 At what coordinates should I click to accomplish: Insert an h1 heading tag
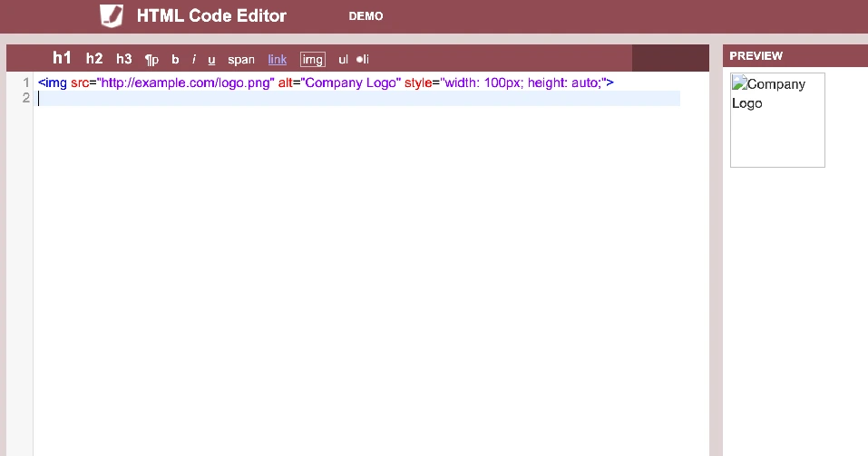[62, 58]
